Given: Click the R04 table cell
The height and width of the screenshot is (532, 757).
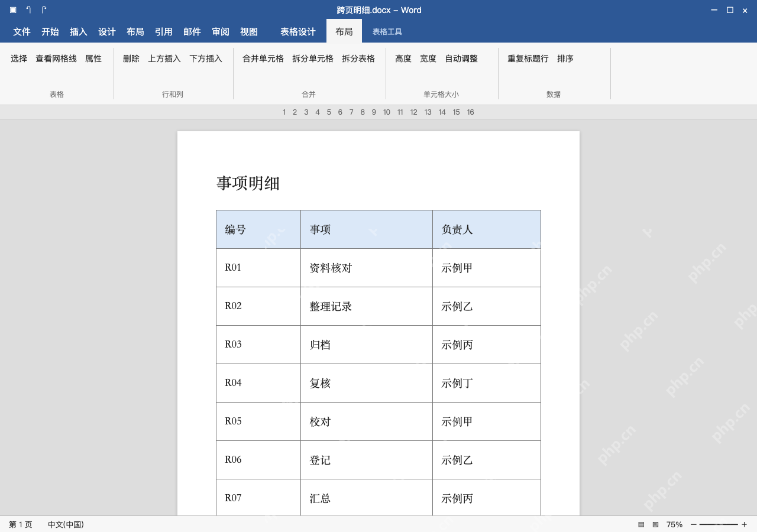Looking at the screenshot, I should pyautogui.click(x=258, y=383).
